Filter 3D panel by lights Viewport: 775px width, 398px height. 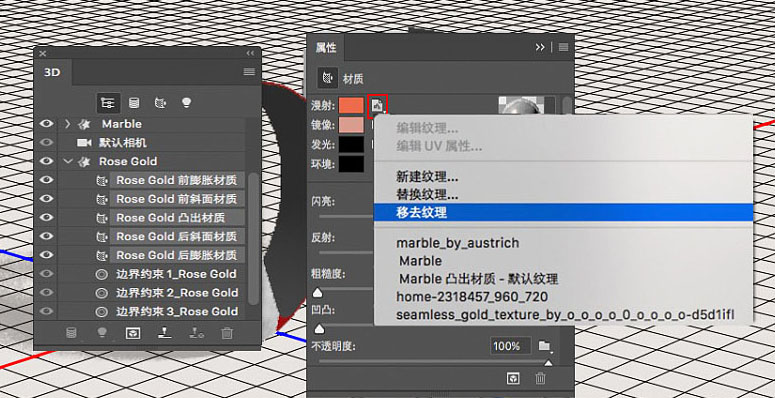click(x=186, y=103)
